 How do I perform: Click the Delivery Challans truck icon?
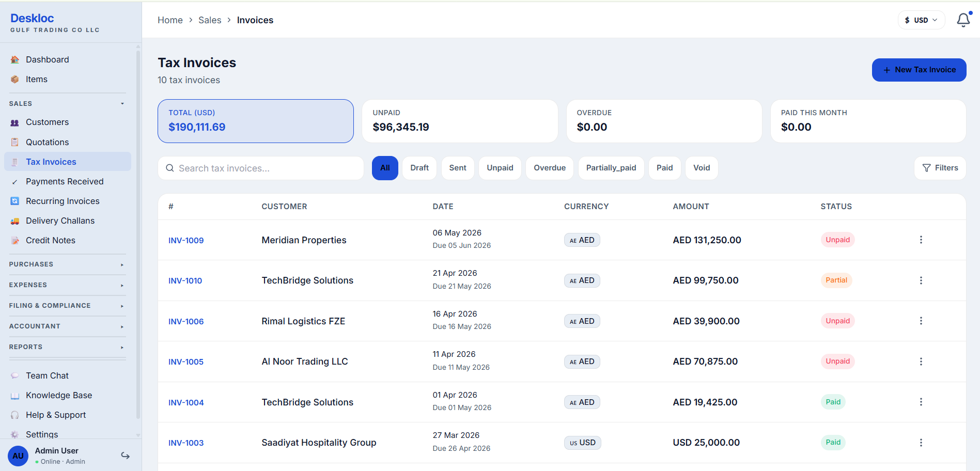tap(15, 221)
